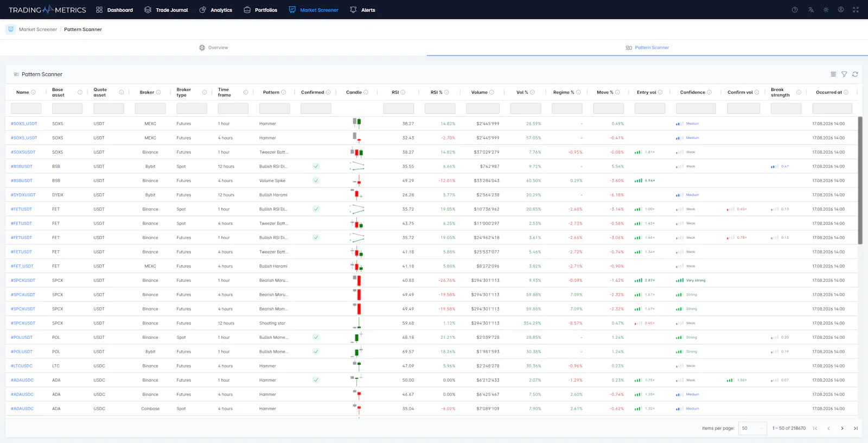
Task: Refresh the Pattern Scanner table
Action: tap(855, 74)
